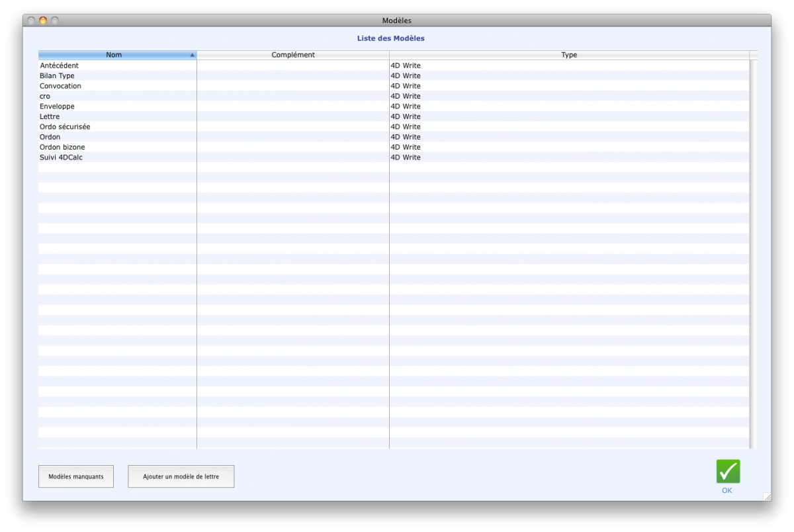This screenshot has width=794, height=532.
Task: Click the vertical scrollbar of the list
Action: (x=754, y=254)
